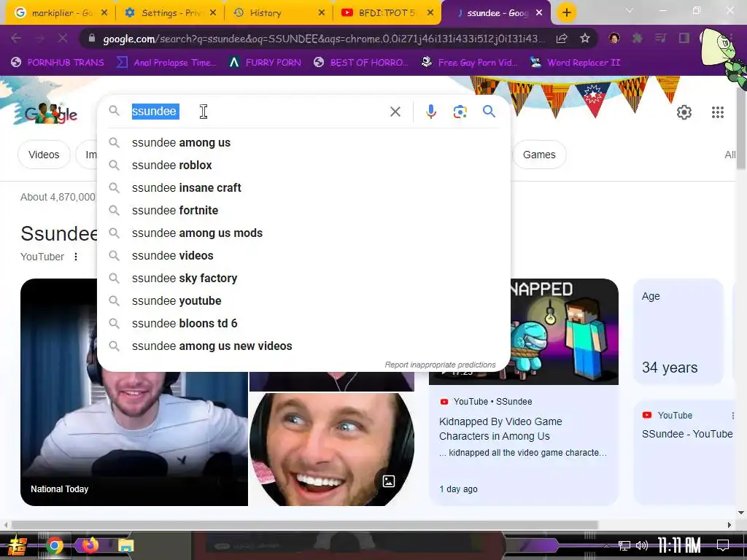
Task: Launch Firefox from the taskbar
Action: pos(90,545)
